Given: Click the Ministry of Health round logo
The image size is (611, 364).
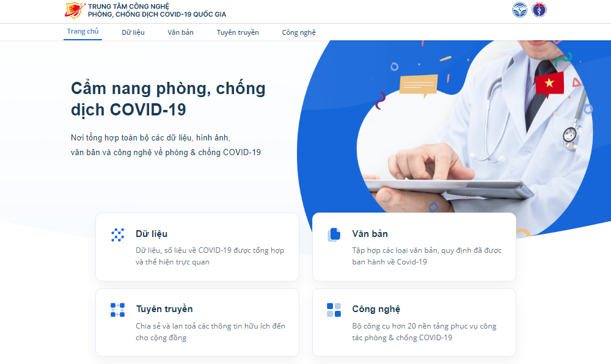Looking at the screenshot, I should click(x=540, y=10).
